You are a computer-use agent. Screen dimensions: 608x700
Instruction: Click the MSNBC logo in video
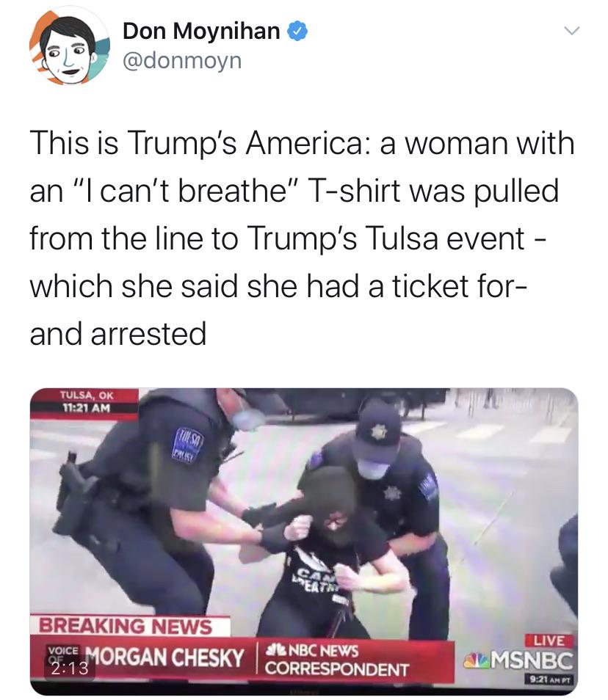point(518,660)
